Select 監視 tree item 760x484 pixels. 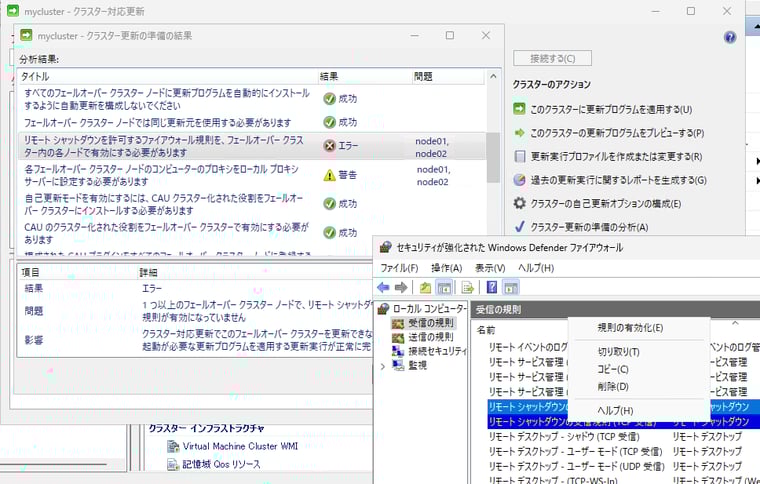click(x=417, y=365)
